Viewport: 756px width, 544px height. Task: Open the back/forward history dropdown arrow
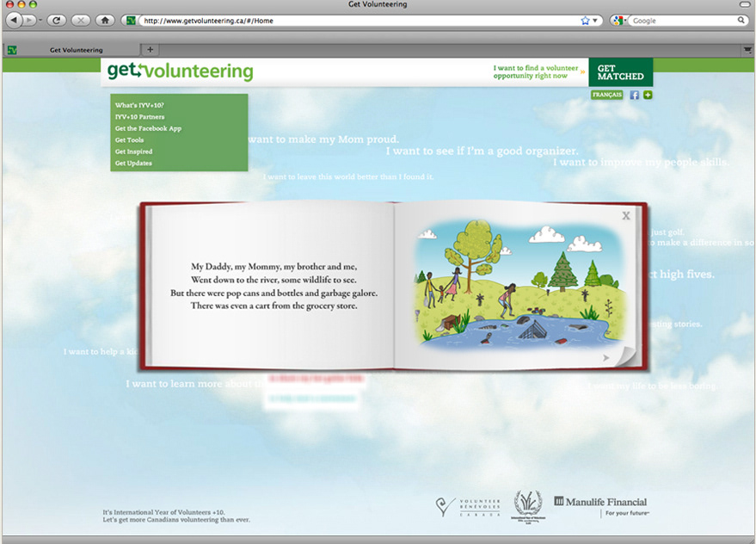[40, 21]
